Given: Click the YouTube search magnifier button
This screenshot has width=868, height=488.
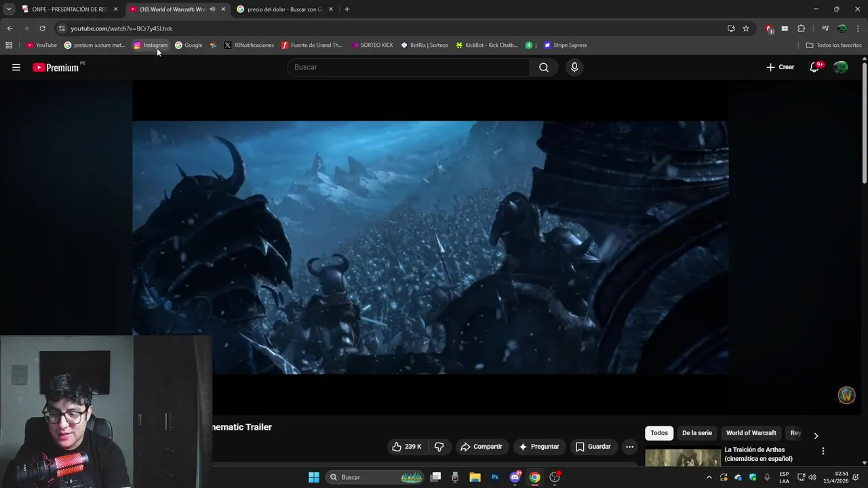Looking at the screenshot, I should click(544, 67).
